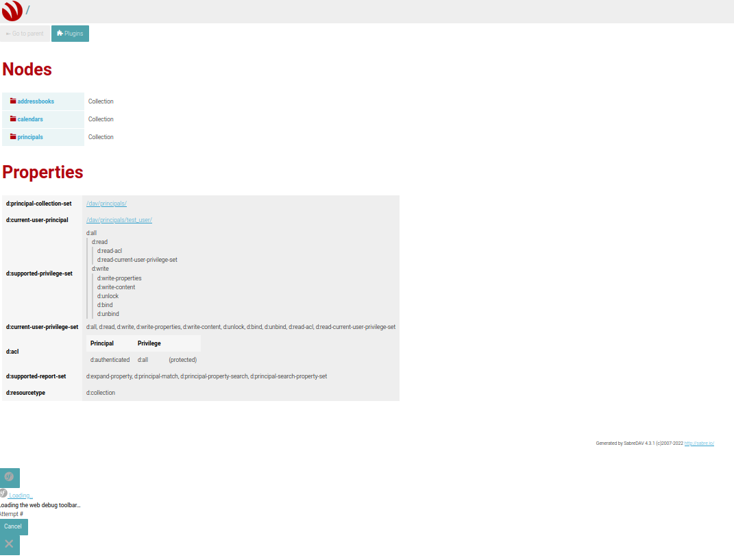Image resolution: width=734 pixels, height=560 pixels.
Task: Click the d:bind privilege entry
Action: tap(105, 305)
